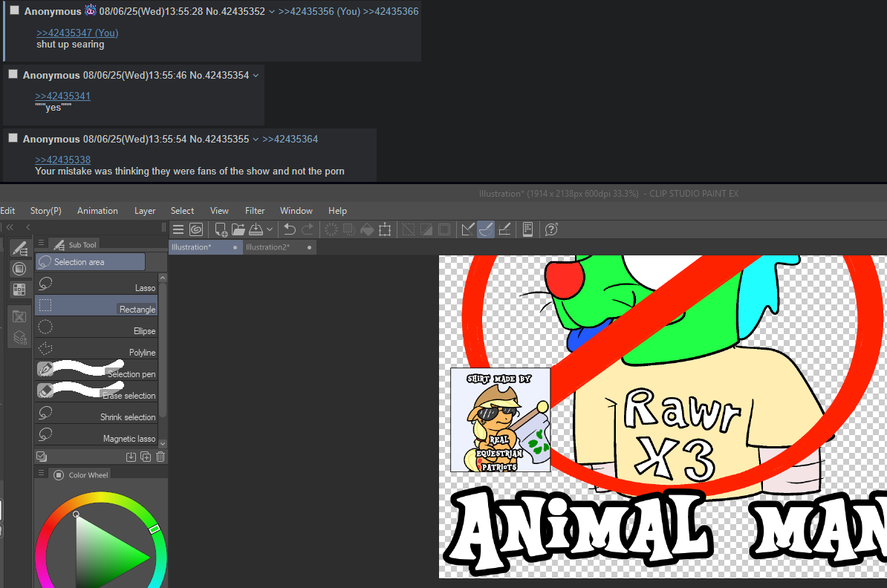Toggle Snap to Ruler icon
This screenshot has width=887, height=588.
tap(468, 229)
